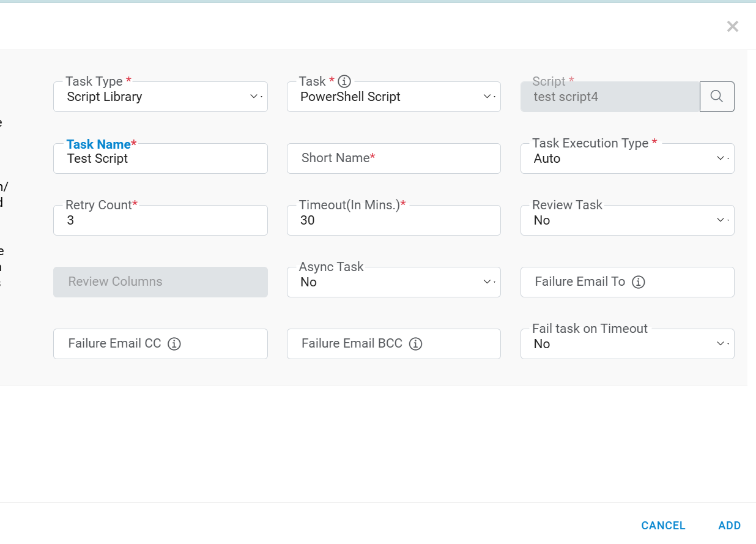
Task: Click the info icon beside Task label
Action: [344, 81]
